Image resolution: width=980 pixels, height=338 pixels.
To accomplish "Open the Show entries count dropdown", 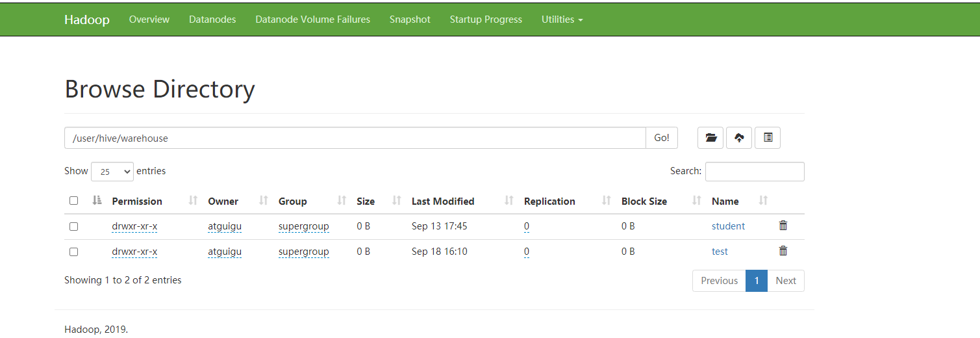I will coord(112,172).
